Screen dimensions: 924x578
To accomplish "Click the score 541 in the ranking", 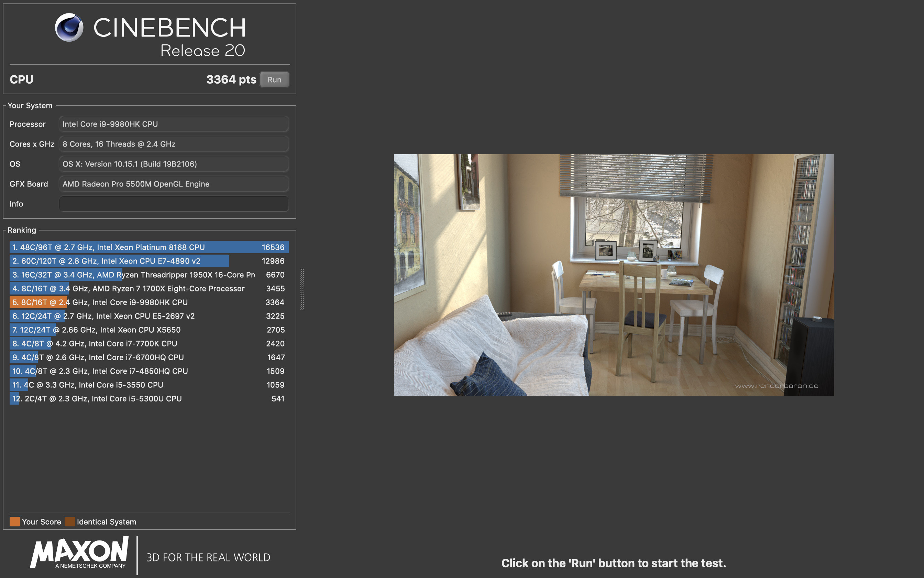I will point(278,399).
